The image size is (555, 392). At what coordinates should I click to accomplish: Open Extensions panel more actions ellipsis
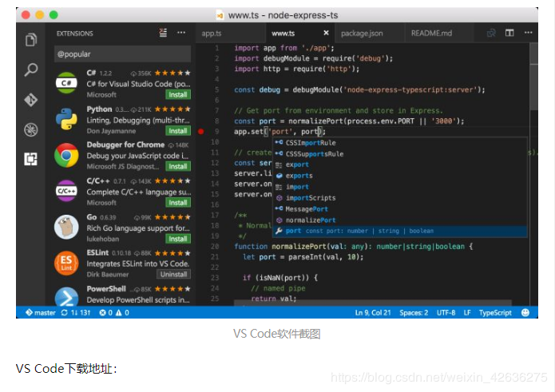(x=181, y=33)
